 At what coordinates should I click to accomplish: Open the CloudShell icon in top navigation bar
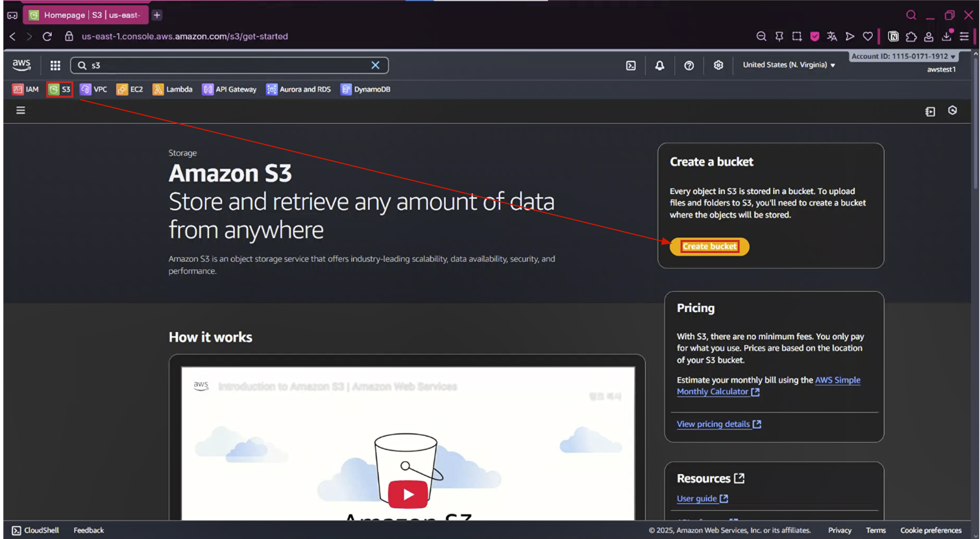631,66
